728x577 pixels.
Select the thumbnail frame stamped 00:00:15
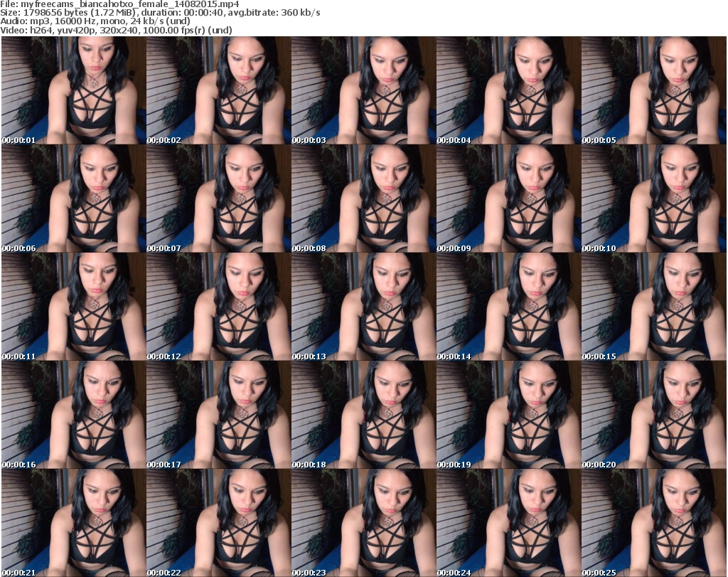(x=653, y=307)
